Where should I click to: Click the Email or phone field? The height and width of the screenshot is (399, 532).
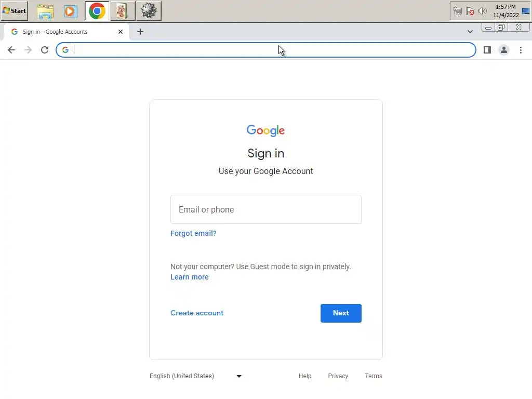[265, 209]
